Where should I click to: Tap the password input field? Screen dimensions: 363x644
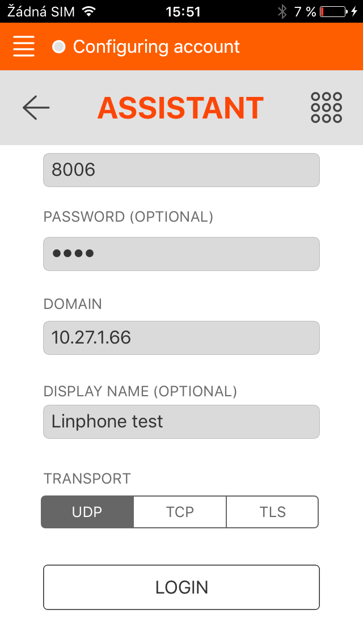tap(181, 253)
